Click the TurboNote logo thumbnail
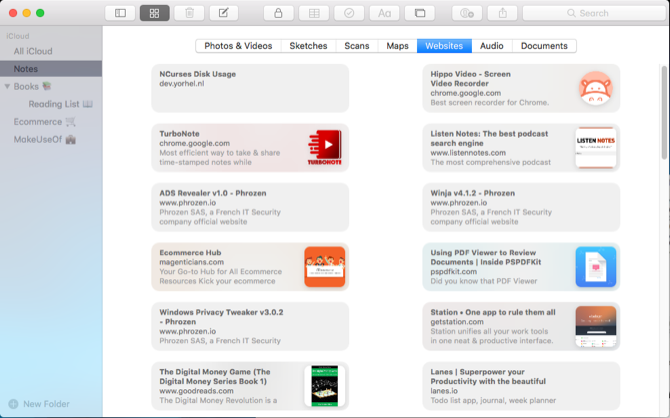The width and height of the screenshot is (670, 418). [325, 147]
